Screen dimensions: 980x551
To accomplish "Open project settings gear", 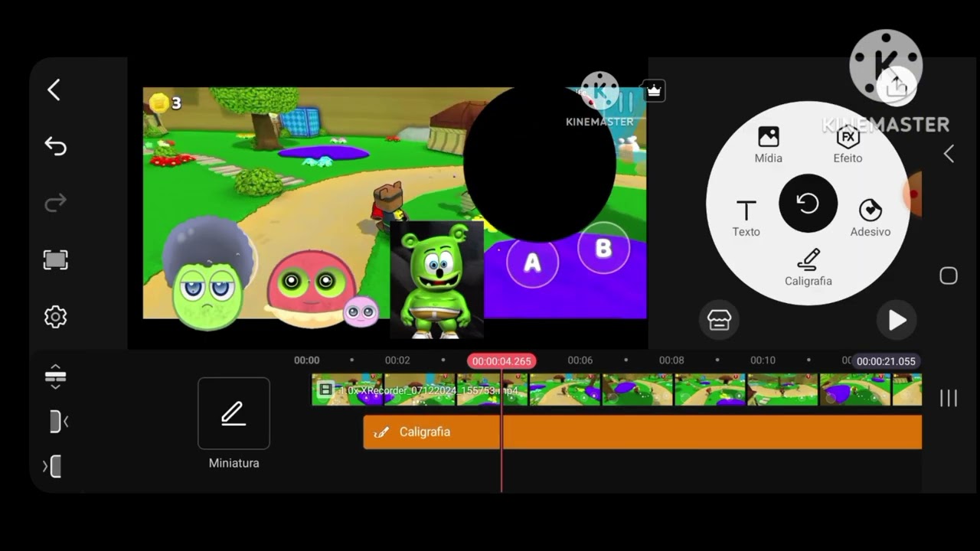I will pos(55,317).
